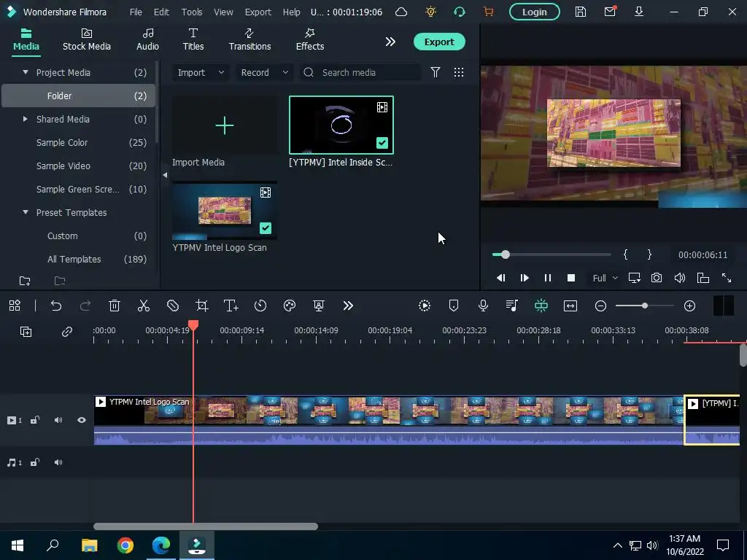Screen dimensions: 747x560
Task: Click the add text tool icon
Action: [231, 306]
